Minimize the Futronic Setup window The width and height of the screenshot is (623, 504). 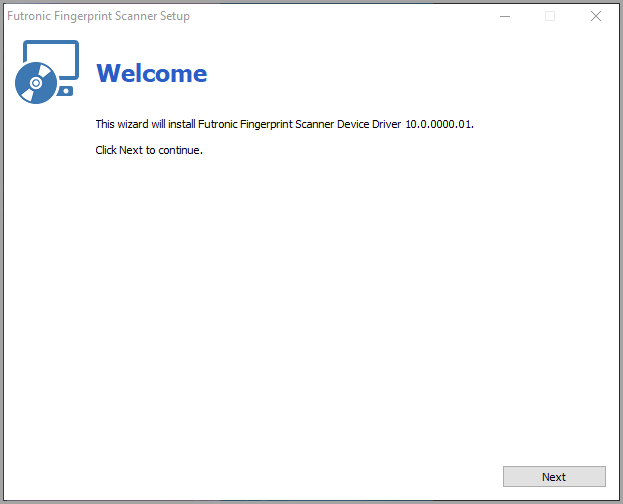coord(505,16)
